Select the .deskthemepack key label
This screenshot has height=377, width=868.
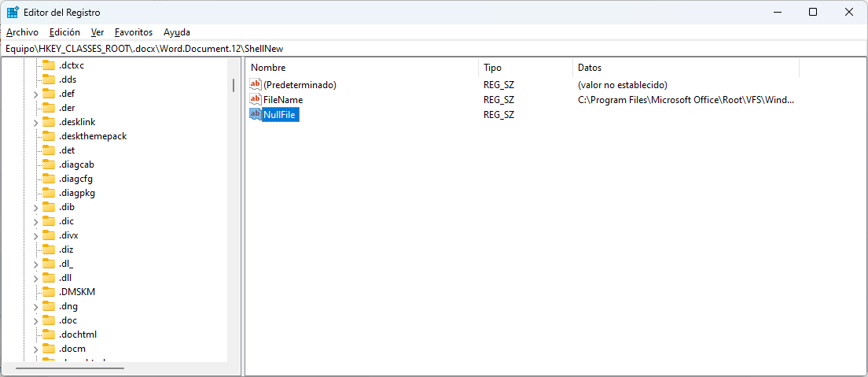tap(93, 136)
